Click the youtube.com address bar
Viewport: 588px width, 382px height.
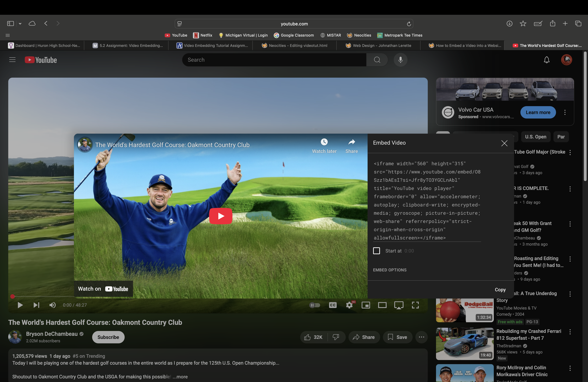pos(294,24)
